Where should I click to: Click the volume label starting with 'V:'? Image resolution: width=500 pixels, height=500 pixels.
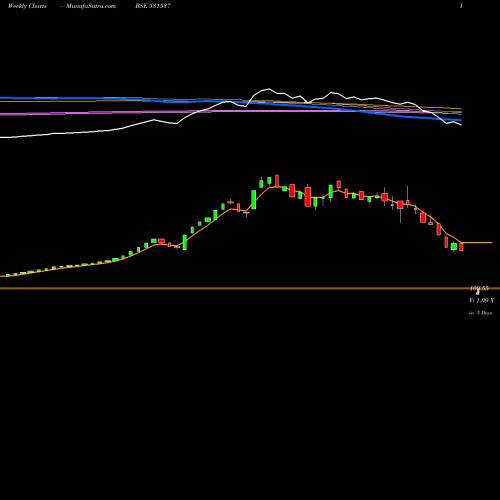482,301
